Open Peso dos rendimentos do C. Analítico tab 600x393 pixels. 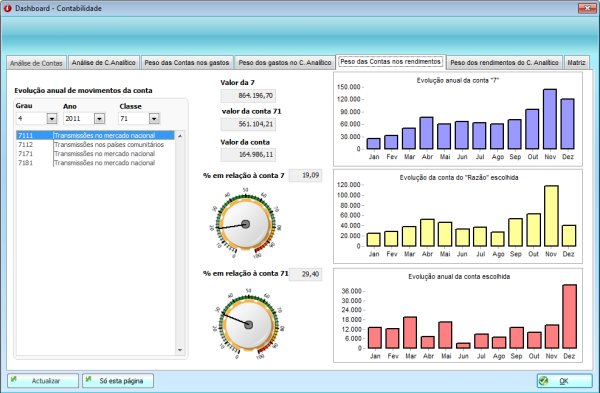coord(504,63)
